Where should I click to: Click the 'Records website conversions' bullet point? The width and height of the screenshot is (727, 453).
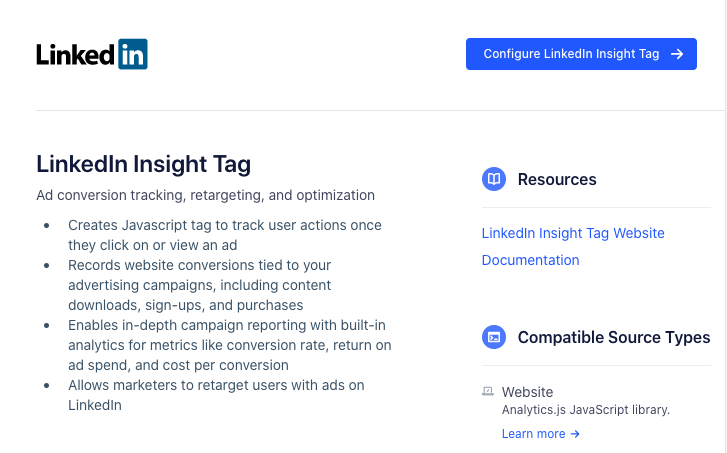(199, 285)
